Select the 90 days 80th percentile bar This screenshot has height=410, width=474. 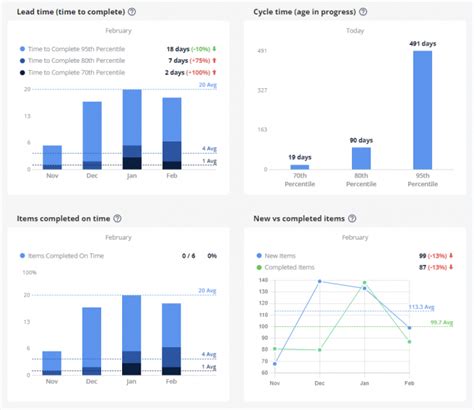361,158
